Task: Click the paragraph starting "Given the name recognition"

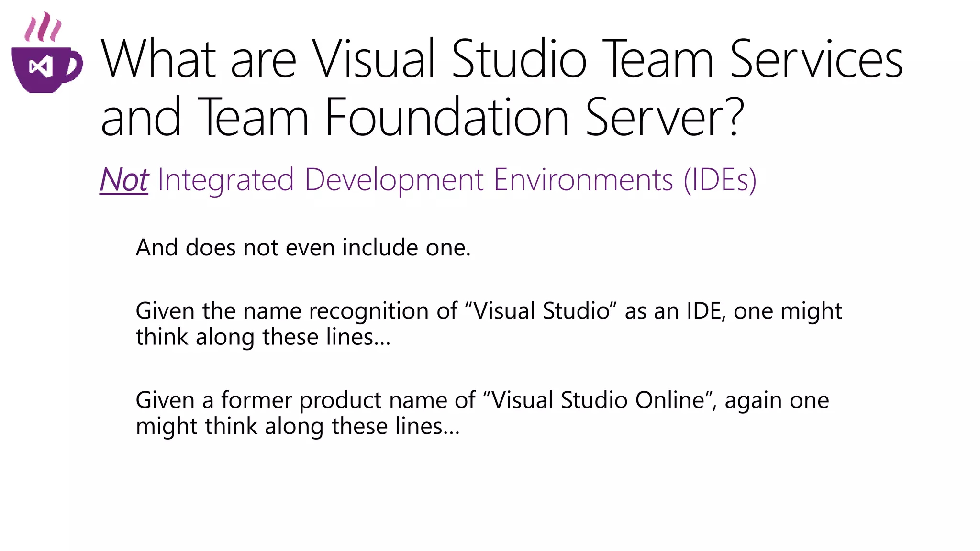Action: point(488,311)
